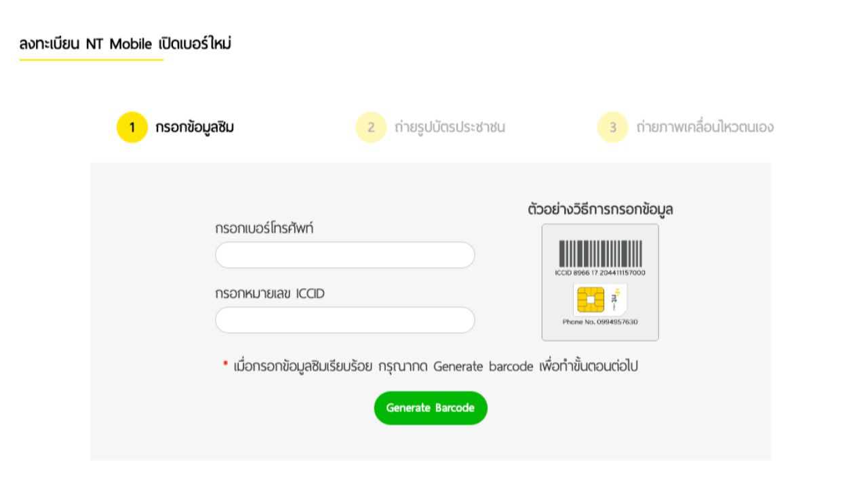
Task: Click the step 3 number circle
Action: (x=613, y=127)
